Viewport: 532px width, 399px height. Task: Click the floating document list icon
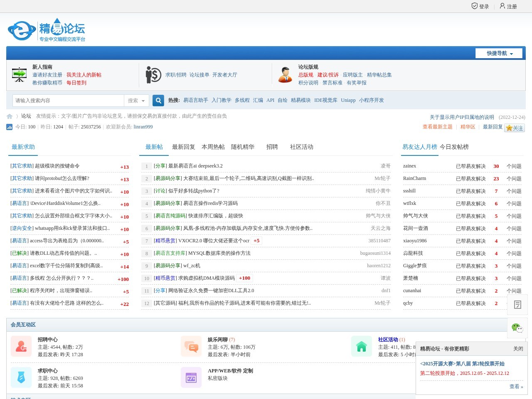coord(517,305)
